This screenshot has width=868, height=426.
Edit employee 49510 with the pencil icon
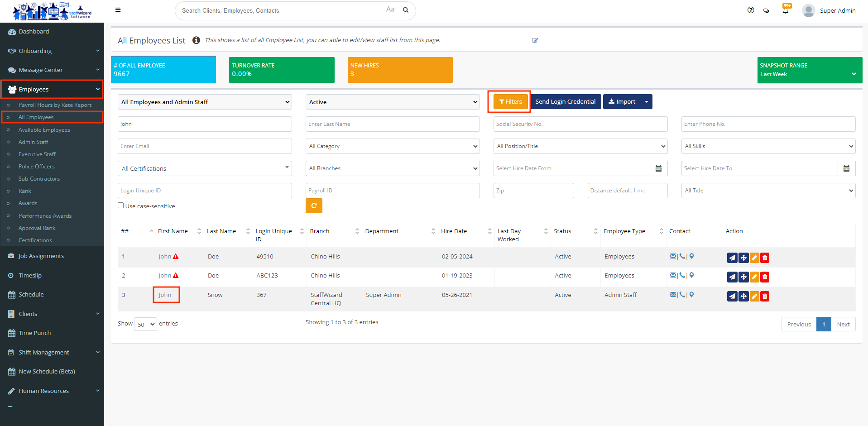click(x=754, y=258)
